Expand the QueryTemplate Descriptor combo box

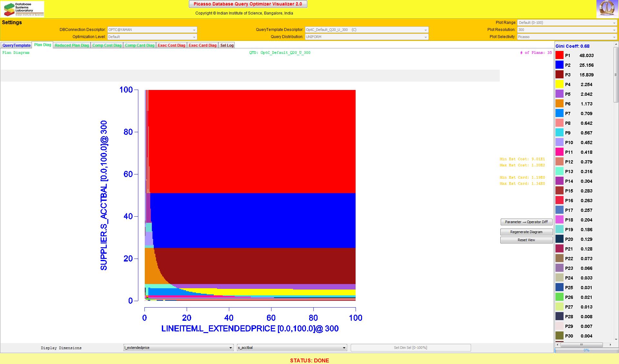[367, 30]
